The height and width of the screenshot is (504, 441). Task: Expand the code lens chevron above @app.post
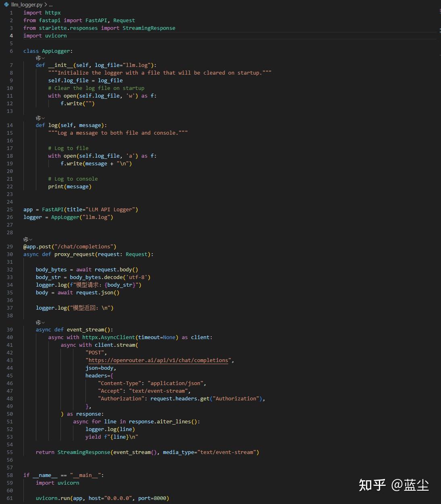coord(31,240)
